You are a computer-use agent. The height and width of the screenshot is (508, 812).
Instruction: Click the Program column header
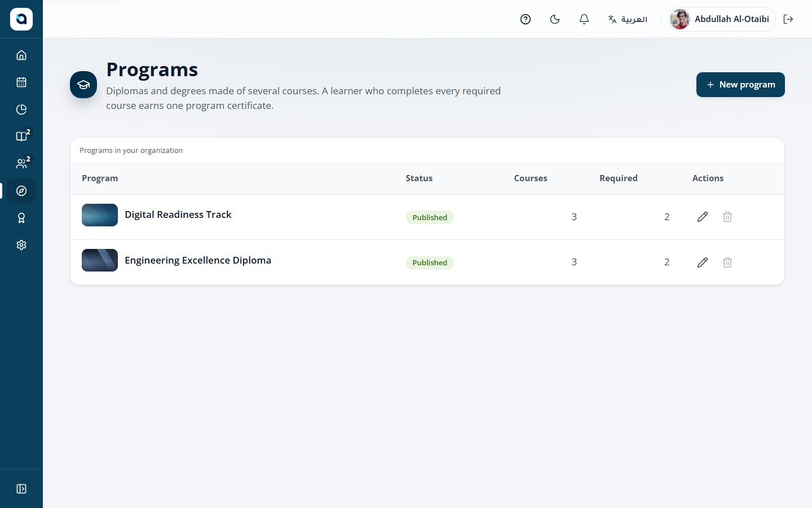100,178
